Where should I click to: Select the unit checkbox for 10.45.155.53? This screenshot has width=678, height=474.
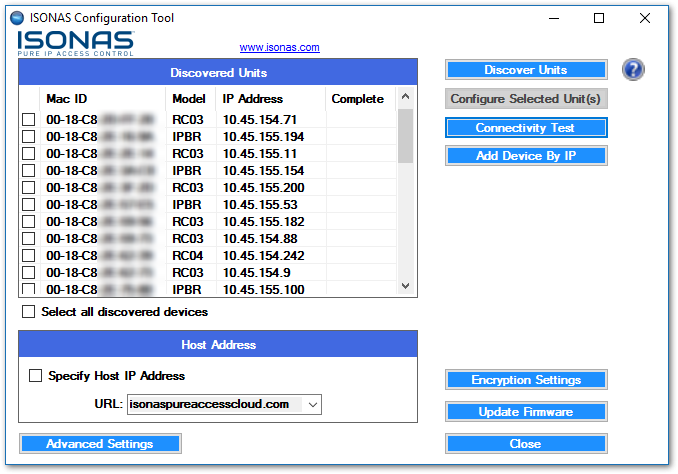29,205
